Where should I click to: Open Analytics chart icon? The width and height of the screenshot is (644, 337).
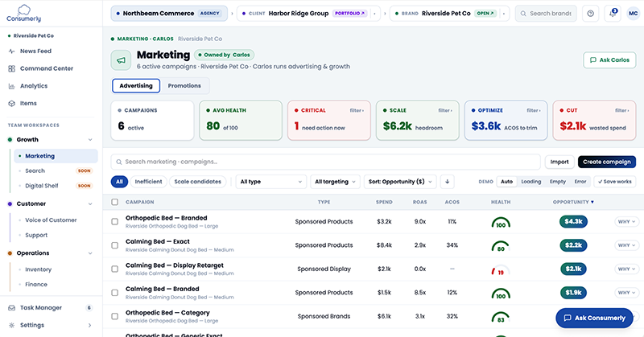[11, 86]
